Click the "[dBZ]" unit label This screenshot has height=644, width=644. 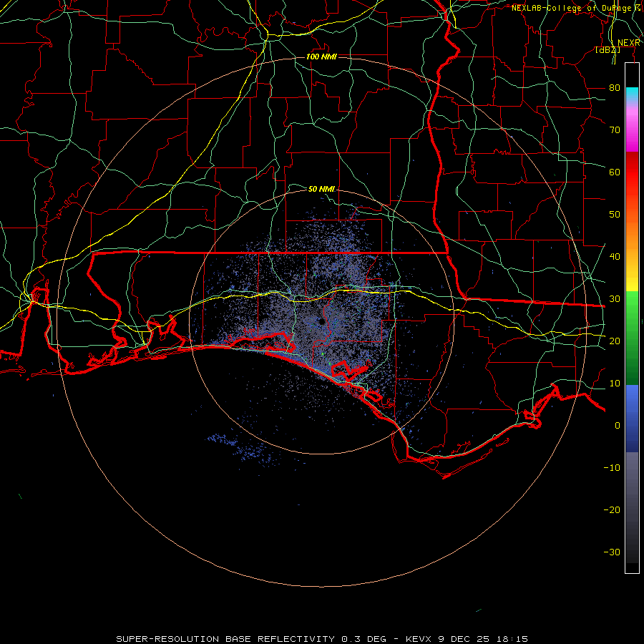point(608,49)
